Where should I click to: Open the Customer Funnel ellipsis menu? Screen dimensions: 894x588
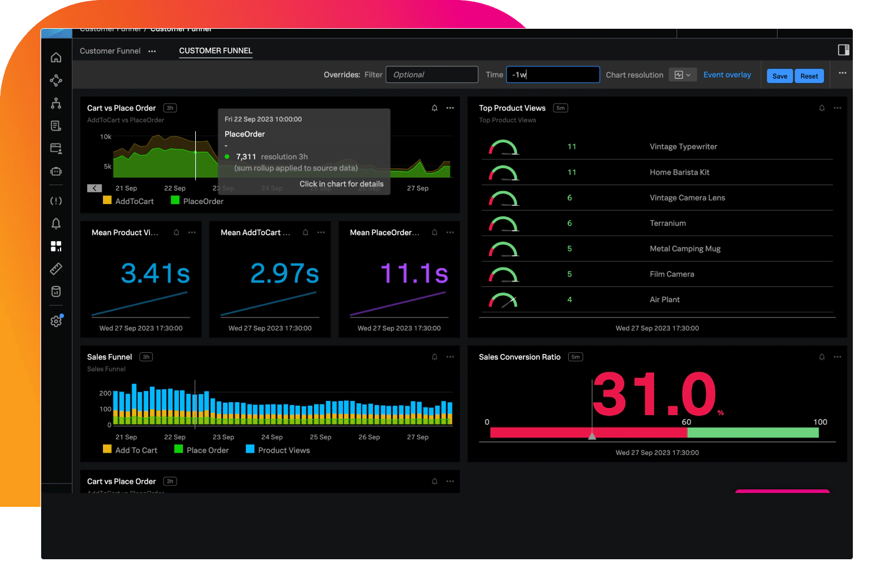pos(152,51)
